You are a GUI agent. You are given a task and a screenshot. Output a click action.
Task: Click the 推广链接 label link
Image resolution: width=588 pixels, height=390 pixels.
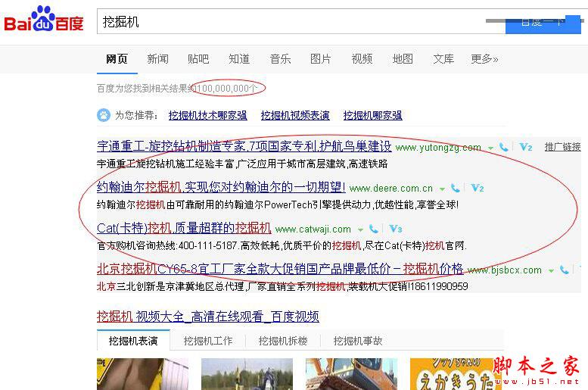[562, 147]
